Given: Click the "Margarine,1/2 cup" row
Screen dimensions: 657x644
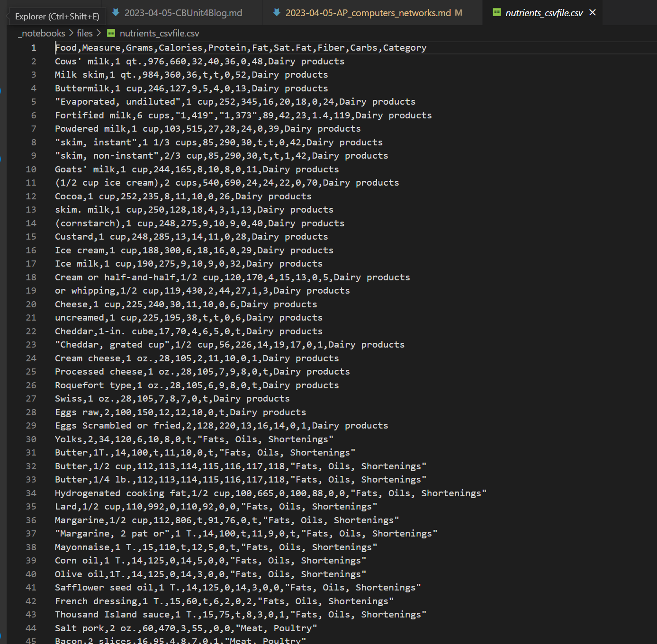Looking at the screenshot, I should coord(227,520).
